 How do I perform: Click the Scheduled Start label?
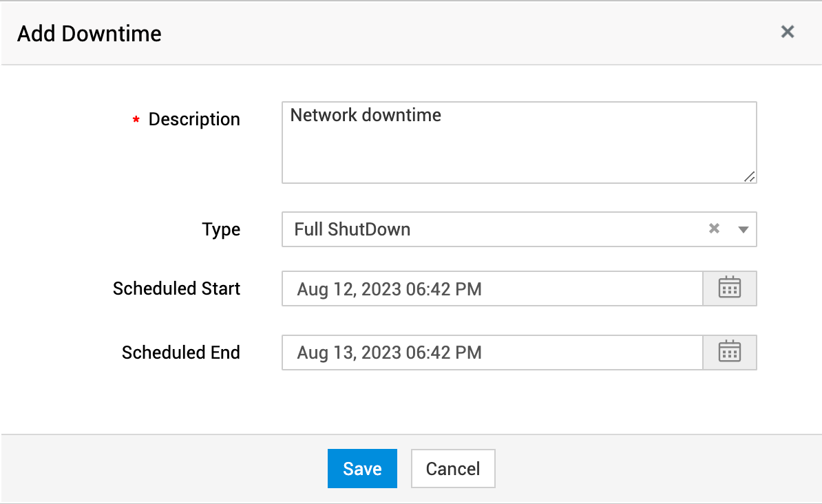pyautogui.click(x=176, y=288)
